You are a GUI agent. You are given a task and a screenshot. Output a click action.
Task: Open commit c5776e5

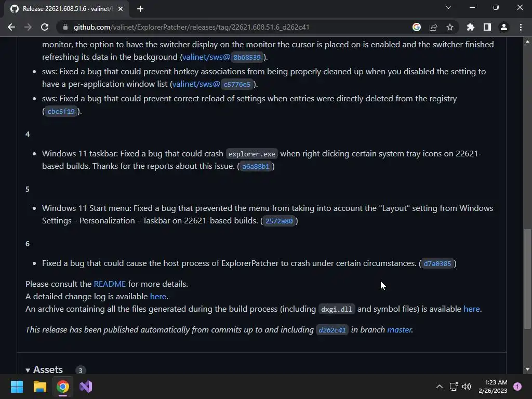pyautogui.click(x=237, y=84)
